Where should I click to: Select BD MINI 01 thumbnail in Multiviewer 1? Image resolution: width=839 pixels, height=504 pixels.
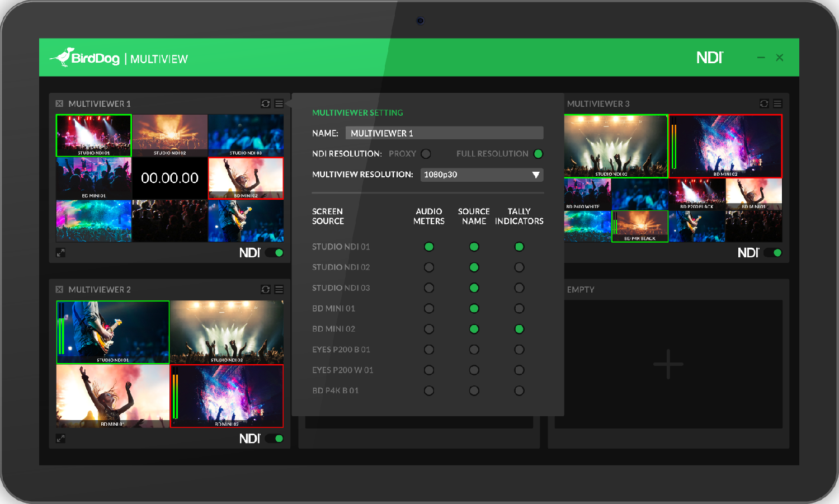pyautogui.click(x=94, y=178)
